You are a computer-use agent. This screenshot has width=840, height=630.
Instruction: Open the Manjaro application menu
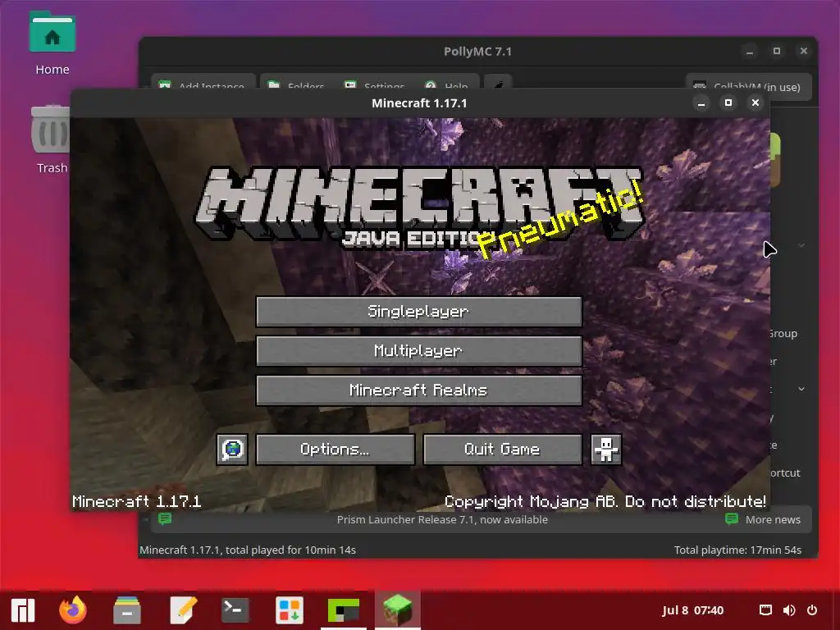[x=23, y=610]
